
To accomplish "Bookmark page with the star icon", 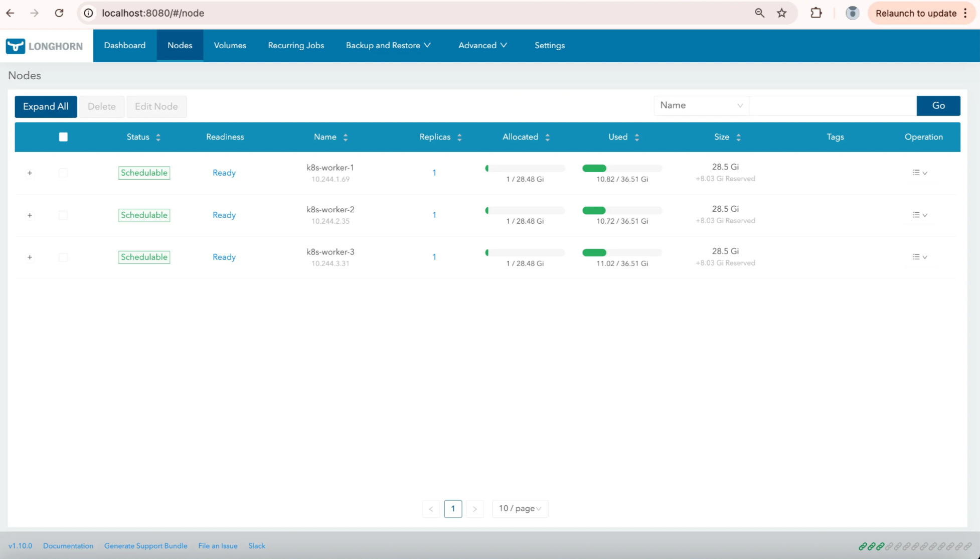I will coord(781,13).
